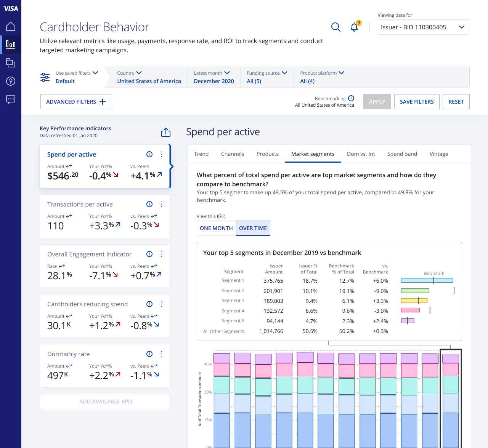Open the feedback chat bubble sidebar icon

click(x=11, y=99)
